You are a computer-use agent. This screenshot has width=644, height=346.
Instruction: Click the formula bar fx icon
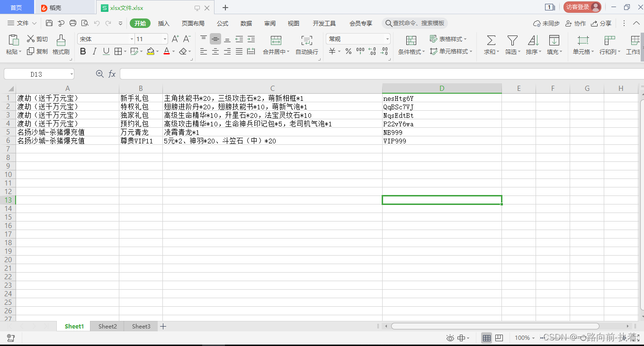point(112,74)
